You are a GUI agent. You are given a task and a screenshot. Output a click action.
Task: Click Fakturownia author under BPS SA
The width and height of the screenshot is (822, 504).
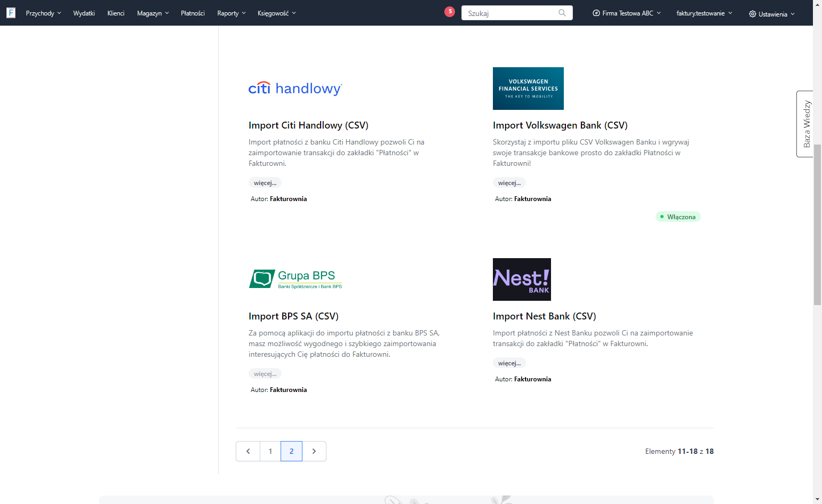pos(288,390)
